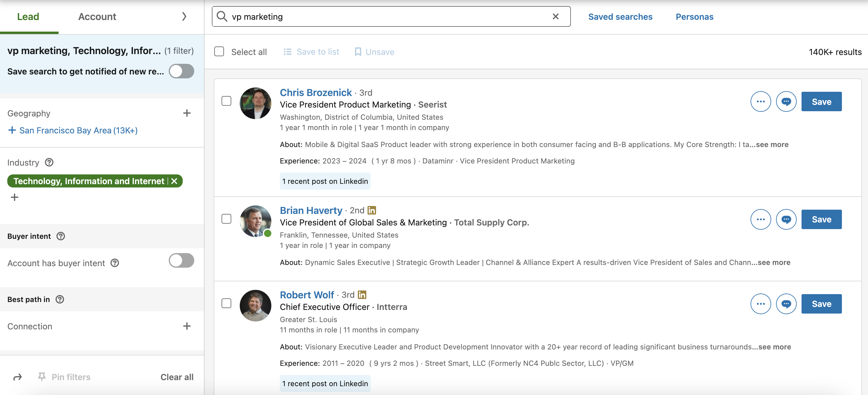Open Brian Haverty's profile name link
This screenshot has width=868, height=395.
coord(311,211)
